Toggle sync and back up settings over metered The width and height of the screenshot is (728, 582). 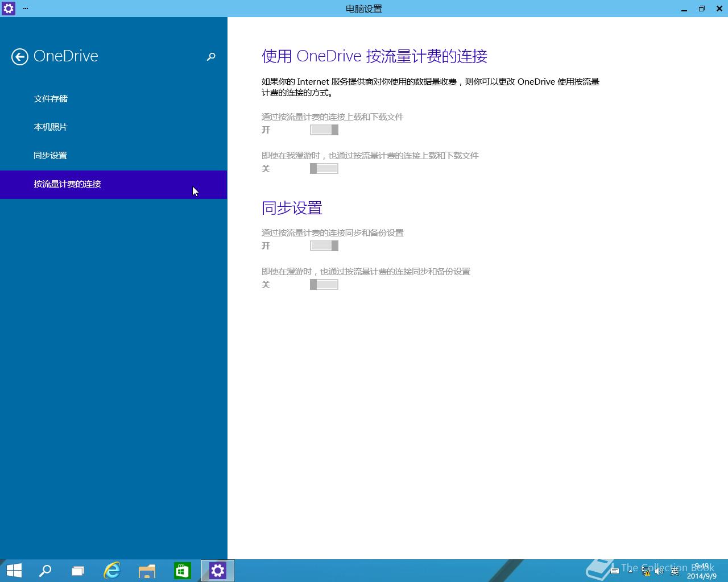[x=324, y=246]
